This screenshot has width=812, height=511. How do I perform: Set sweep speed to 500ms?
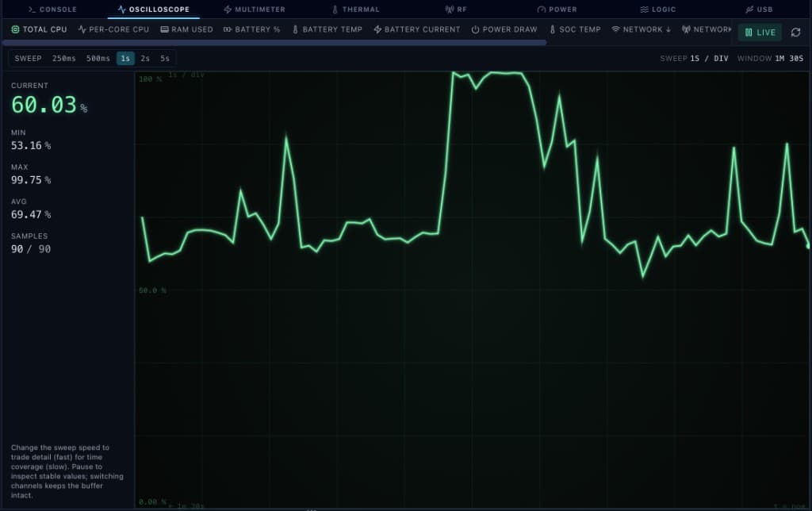98,59
